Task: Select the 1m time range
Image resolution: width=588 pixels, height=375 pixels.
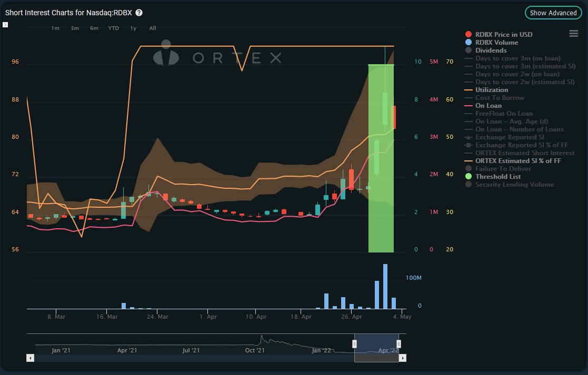Action: (x=55, y=28)
